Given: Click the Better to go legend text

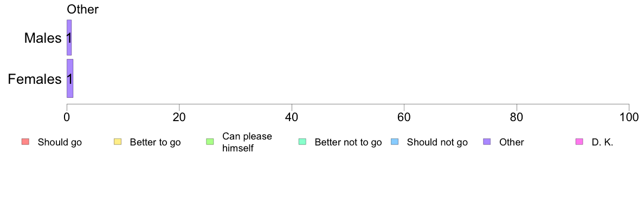Looking at the screenshot, I should tap(155, 143).
